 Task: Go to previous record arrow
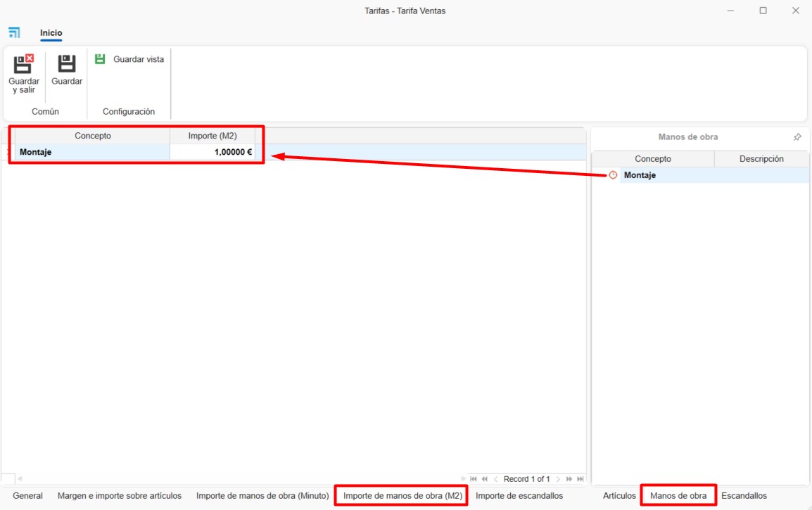(x=496, y=479)
